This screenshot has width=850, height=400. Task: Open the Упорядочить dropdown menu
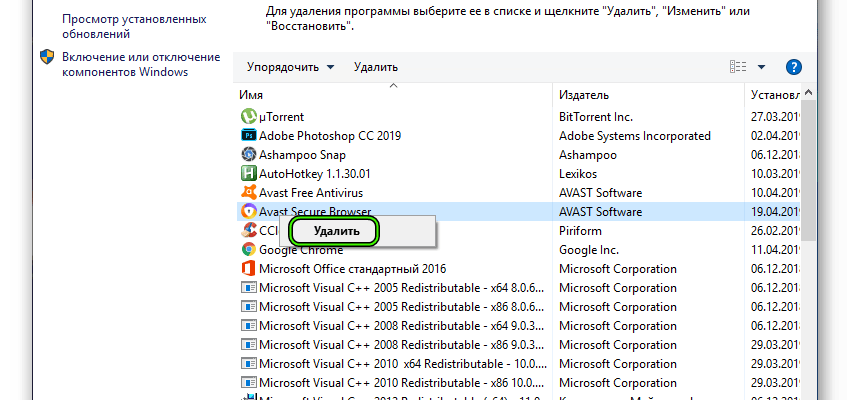(x=286, y=67)
